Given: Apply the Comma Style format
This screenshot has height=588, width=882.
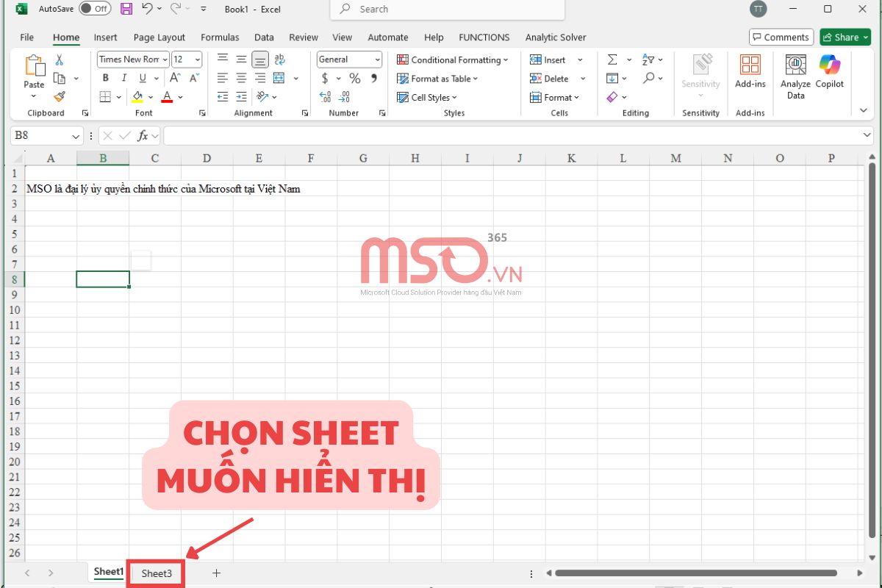Looking at the screenshot, I should [374, 78].
